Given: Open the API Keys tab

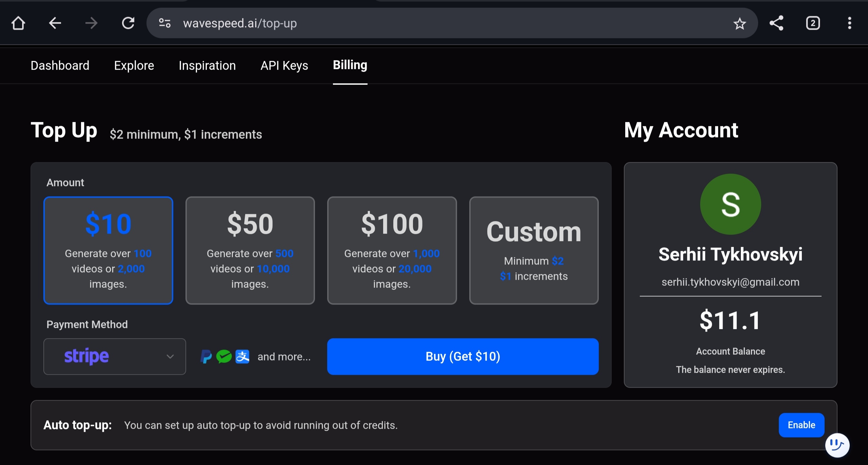Looking at the screenshot, I should click(284, 66).
